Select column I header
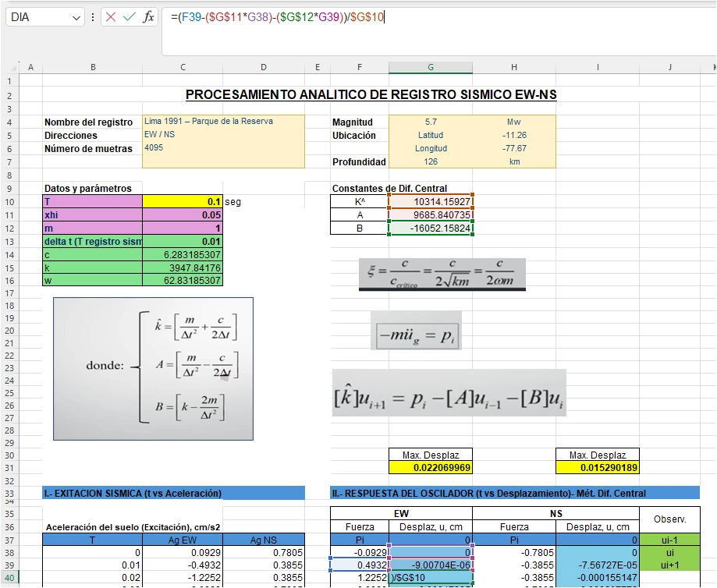The height and width of the screenshot is (588, 717). 598,67
